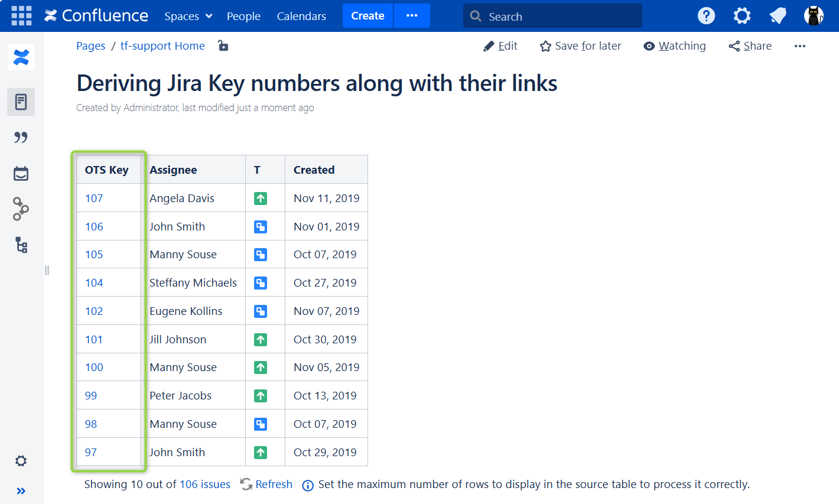Click the 106 issues link

pos(205,485)
